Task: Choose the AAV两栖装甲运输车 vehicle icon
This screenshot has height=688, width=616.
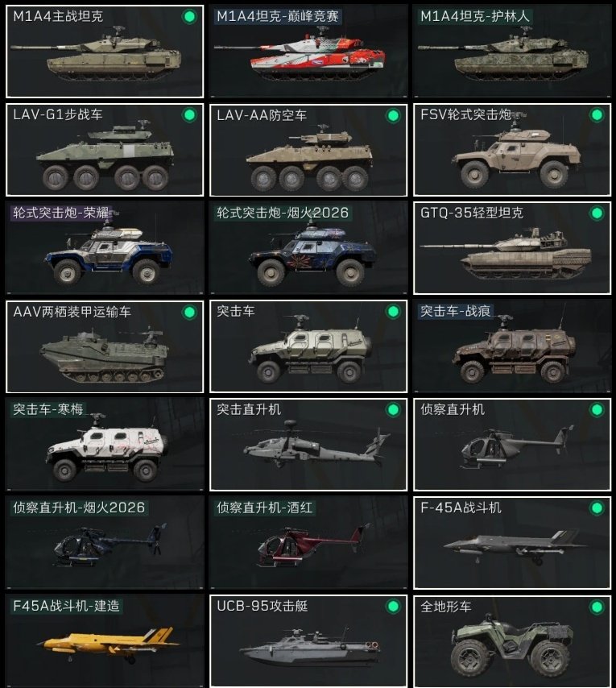Action: click(105, 356)
